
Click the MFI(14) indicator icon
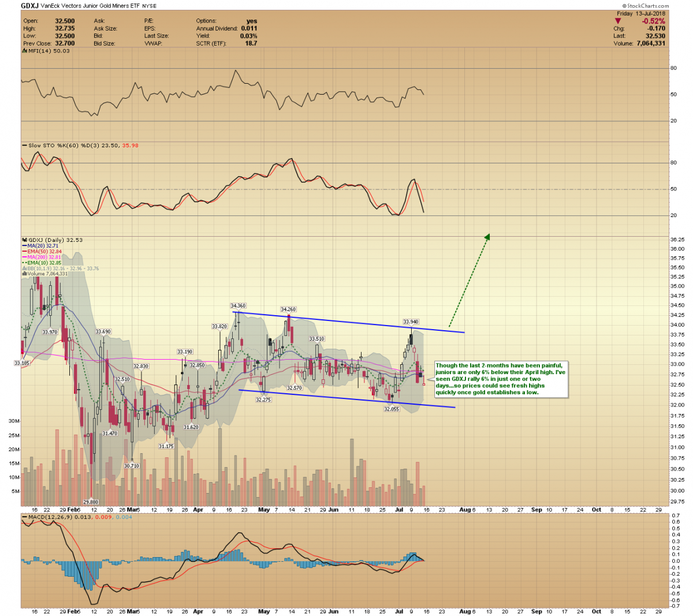[x=24, y=51]
